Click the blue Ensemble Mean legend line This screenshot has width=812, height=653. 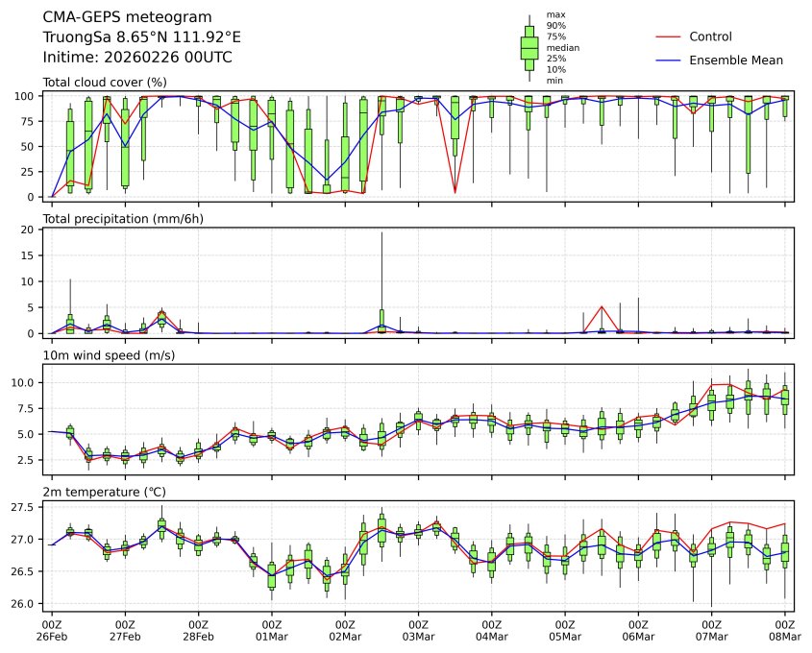point(668,60)
